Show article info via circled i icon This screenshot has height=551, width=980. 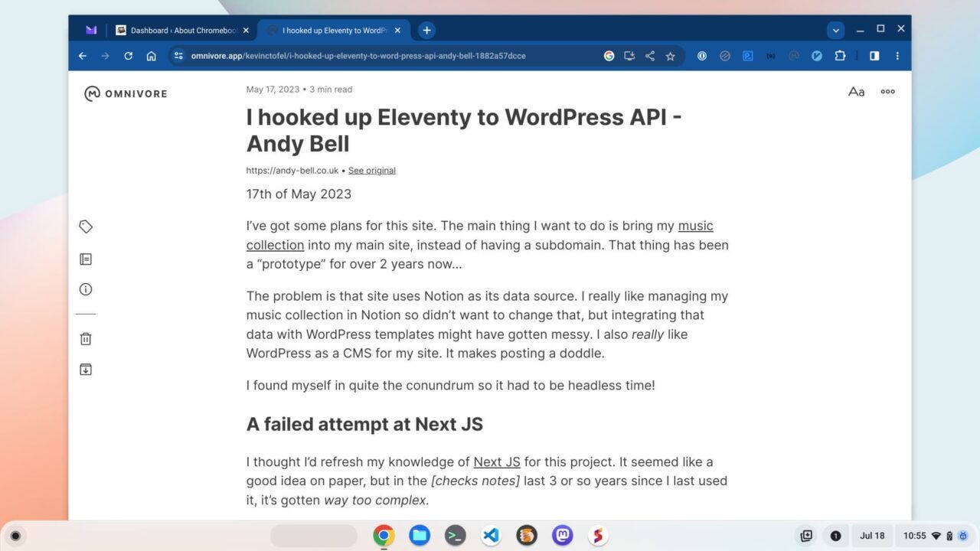point(86,289)
